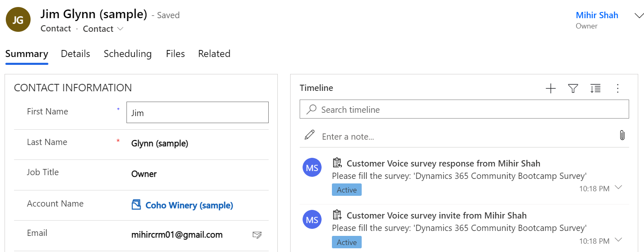
Task: Click the Mihir Shah owner link
Action: 596,15
